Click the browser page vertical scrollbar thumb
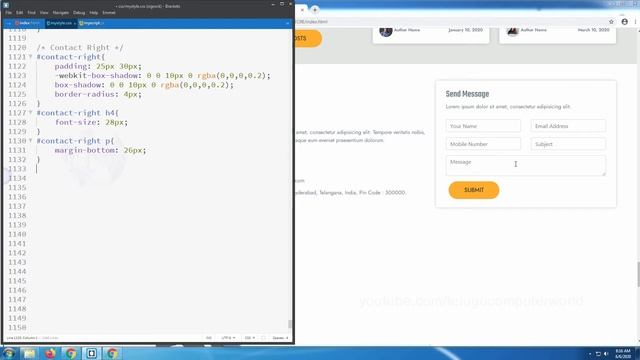Screen dimensions: 640x360 (x=638, y=275)
